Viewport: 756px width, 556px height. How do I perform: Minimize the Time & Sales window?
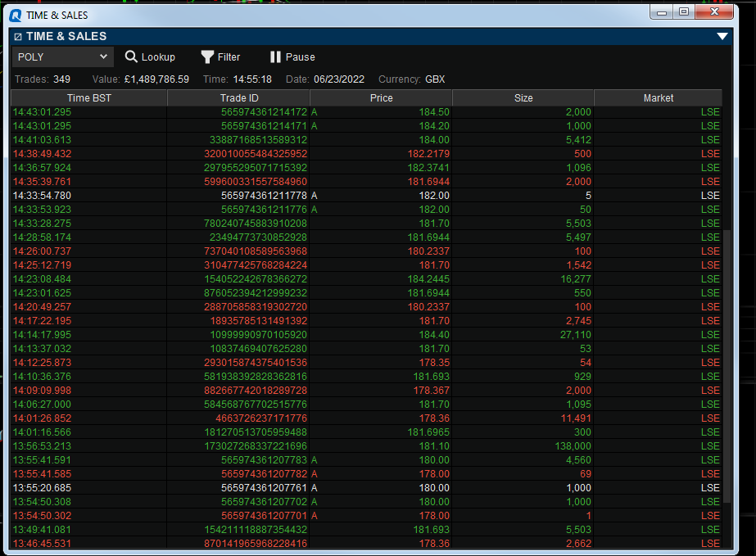662,11
